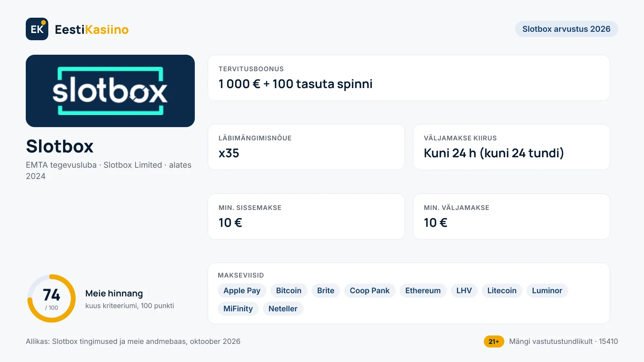This screenshot has width=644, height=362.
Task: Select the Slotbox heading
Action: (60, 146)
